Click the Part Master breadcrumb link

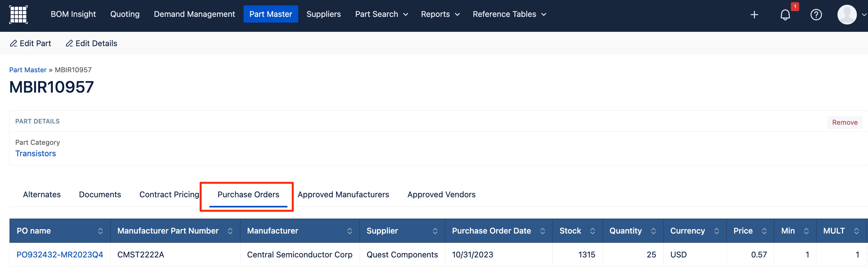28,69
